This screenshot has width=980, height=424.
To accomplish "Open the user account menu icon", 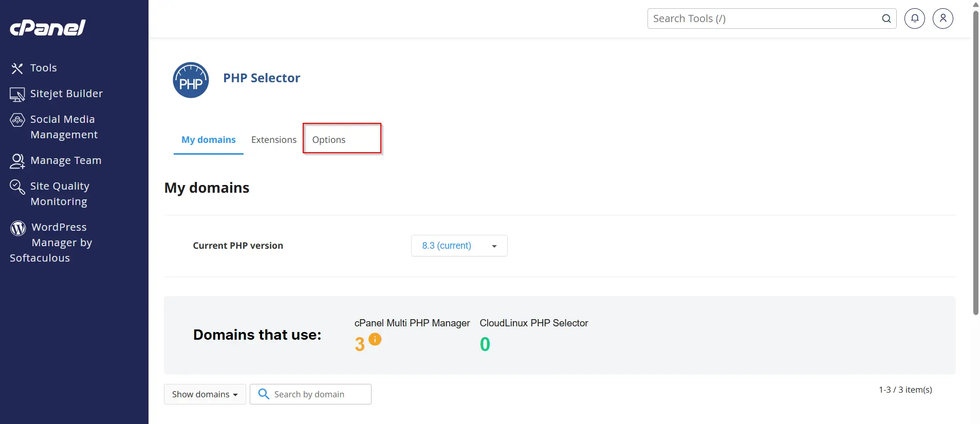I will click(x=943, y=19).
